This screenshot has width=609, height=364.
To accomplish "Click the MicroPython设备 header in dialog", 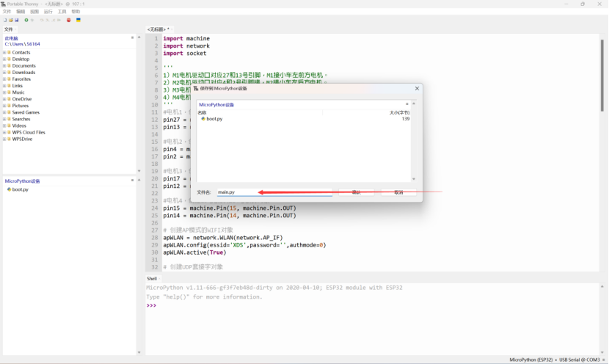I will point(216,104).
